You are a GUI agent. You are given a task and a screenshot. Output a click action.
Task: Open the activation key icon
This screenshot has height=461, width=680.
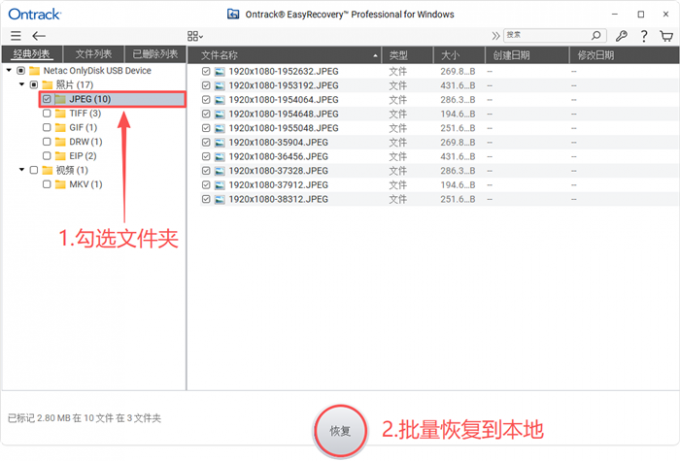pos(621,36)
